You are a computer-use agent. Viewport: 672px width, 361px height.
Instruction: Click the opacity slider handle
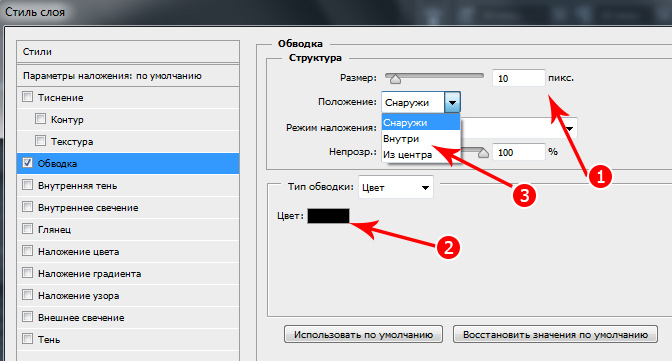click(483, 153)
